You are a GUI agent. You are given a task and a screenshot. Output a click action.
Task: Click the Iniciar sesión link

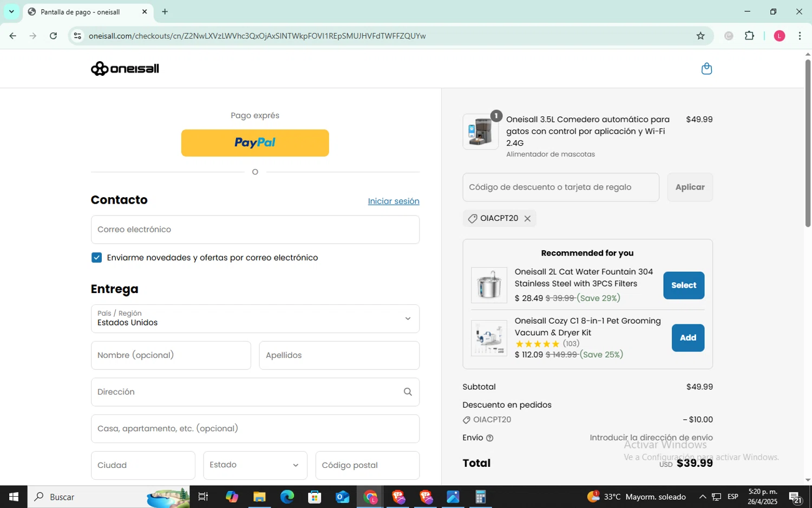(x=394, y=201)
